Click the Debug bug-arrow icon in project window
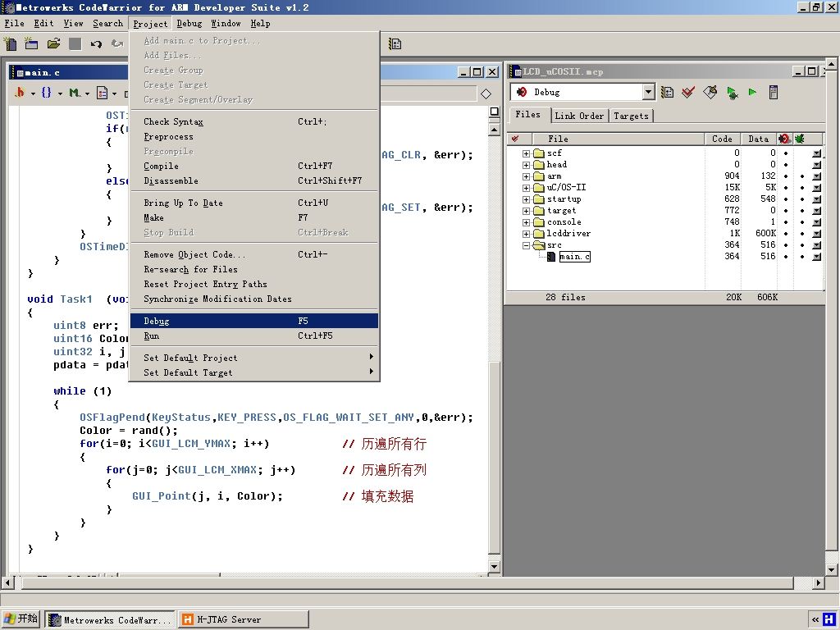Viewport: 840px width, 630px height. pos(732,92)
